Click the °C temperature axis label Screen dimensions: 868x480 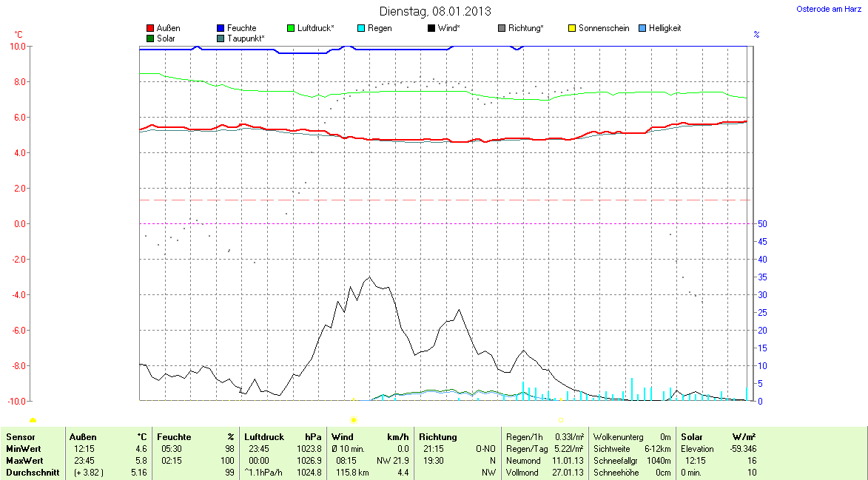19,35
